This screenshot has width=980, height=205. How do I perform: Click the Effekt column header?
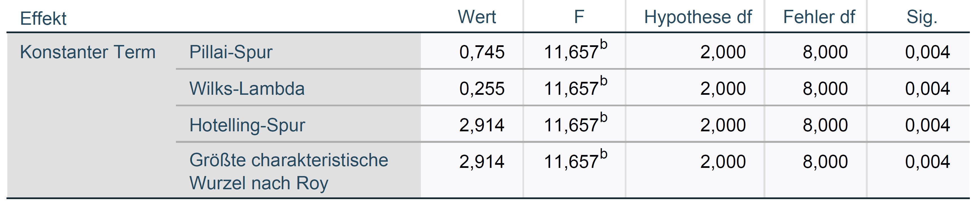click(43, 18)
